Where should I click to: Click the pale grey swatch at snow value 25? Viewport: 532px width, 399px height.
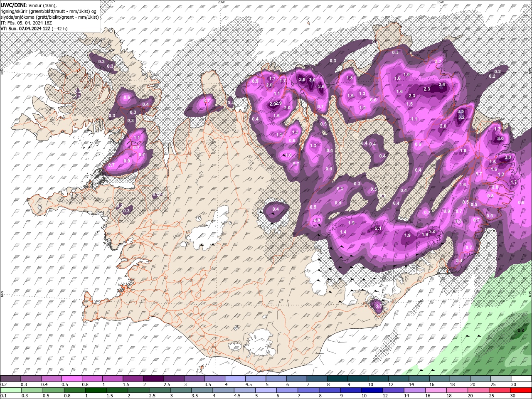pos(500,379)
